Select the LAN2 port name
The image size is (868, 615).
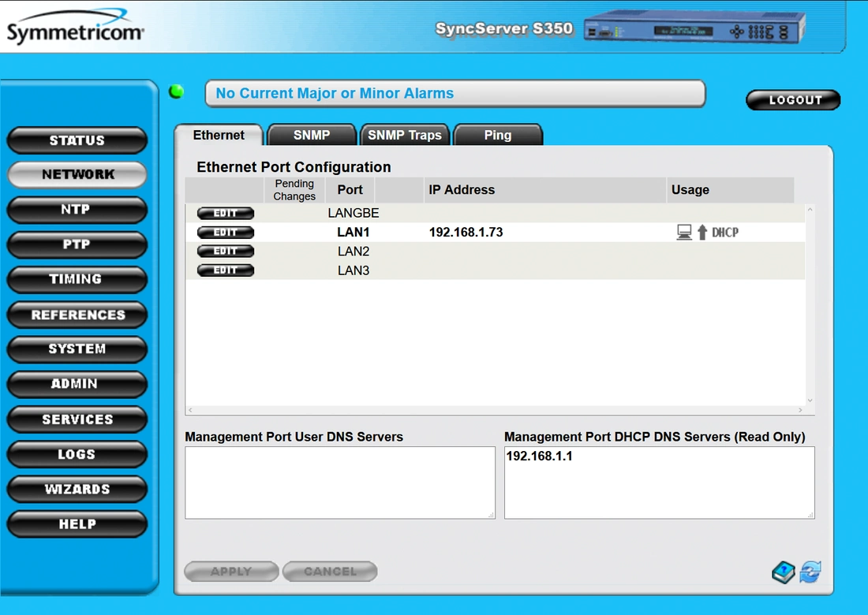pos(354,251)
